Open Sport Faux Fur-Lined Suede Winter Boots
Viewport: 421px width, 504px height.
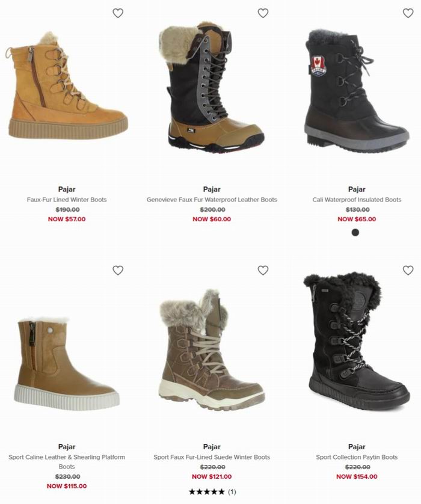tap(212, 457)
